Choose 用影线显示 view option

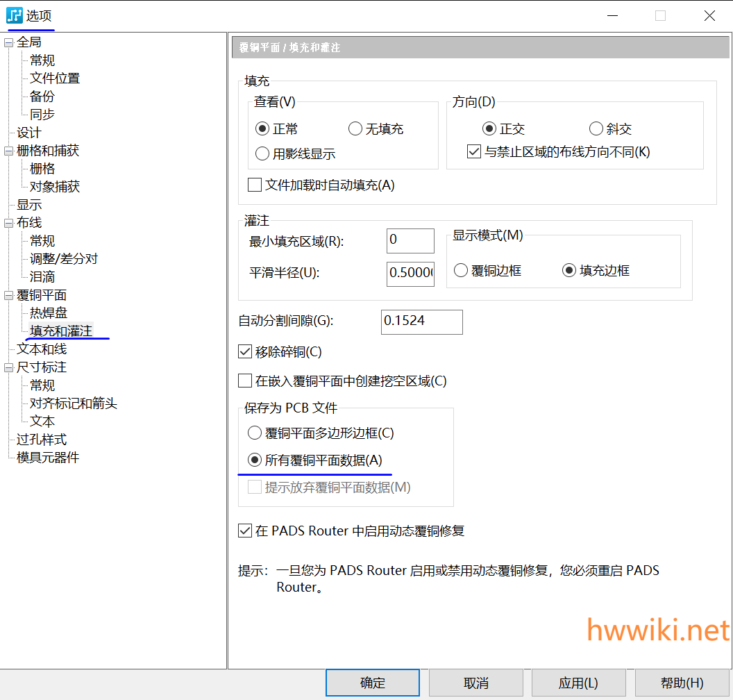pyautogui.click(x=262, y=154)
